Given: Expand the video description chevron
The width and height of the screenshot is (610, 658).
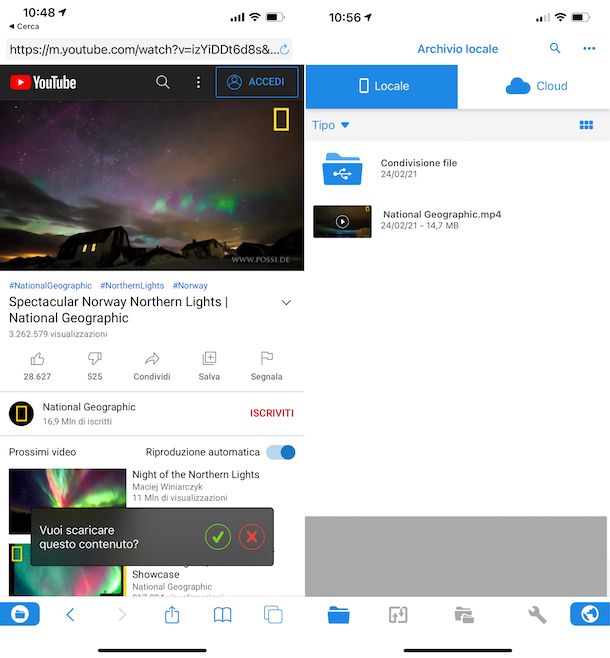Looking at the screenshot, I should pyautogui.click(x=286, y=303).
